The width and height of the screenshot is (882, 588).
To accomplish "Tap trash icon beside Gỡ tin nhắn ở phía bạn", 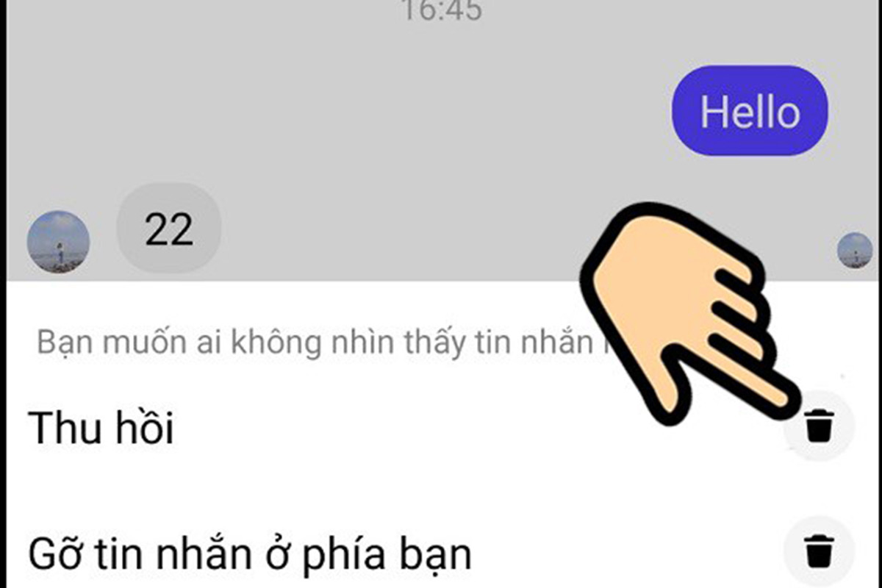I will coord(819,552).
